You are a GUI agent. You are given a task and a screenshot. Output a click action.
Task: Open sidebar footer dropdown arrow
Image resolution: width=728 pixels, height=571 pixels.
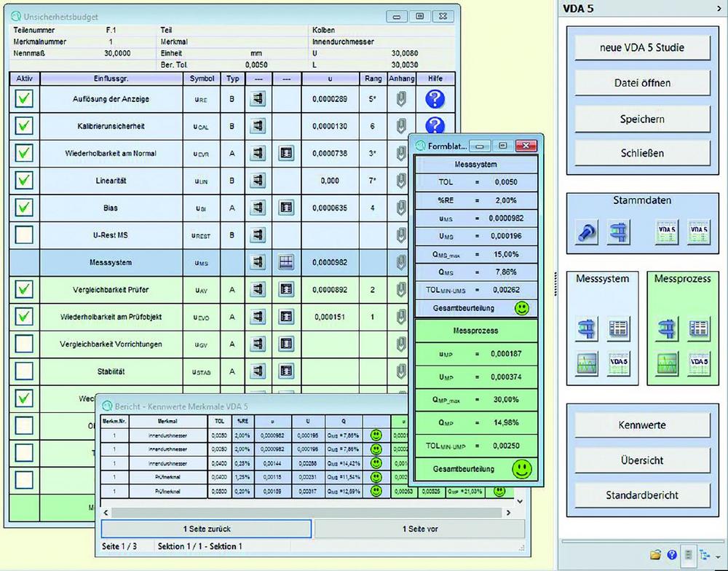point(719,556)
